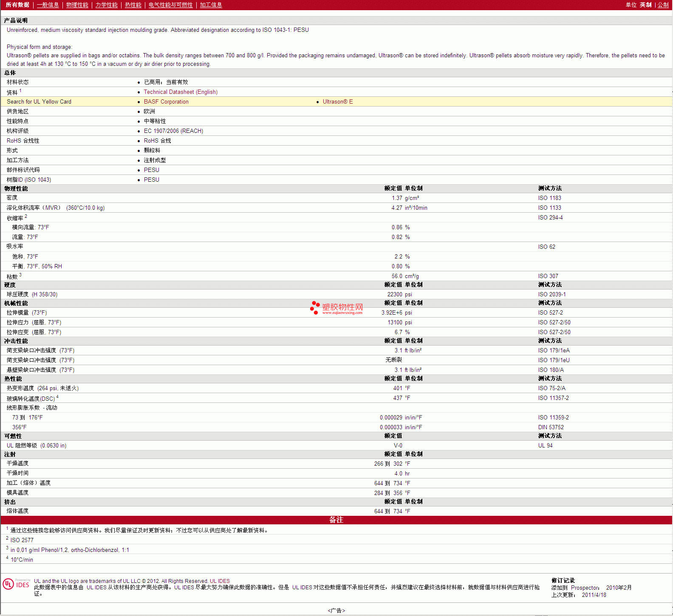Click the ISO 2577 footnote text
This screenshot has width=673, height=616.
[x=22, y=540]
